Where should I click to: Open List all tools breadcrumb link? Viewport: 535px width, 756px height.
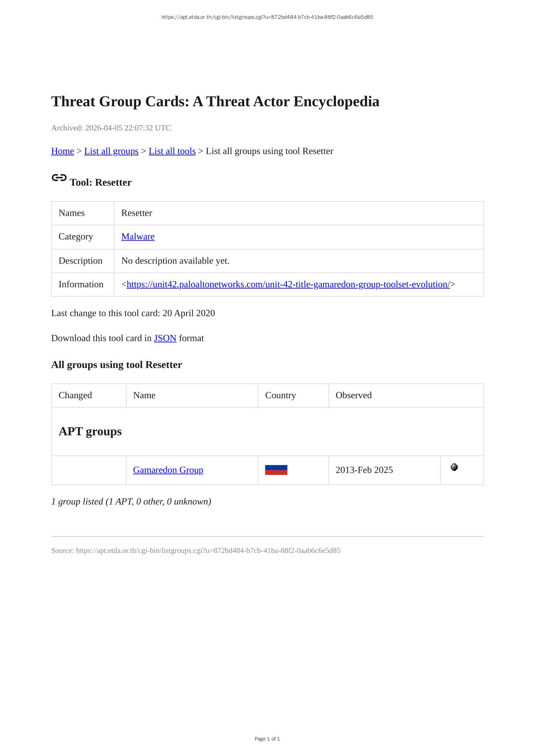point(172,151)
